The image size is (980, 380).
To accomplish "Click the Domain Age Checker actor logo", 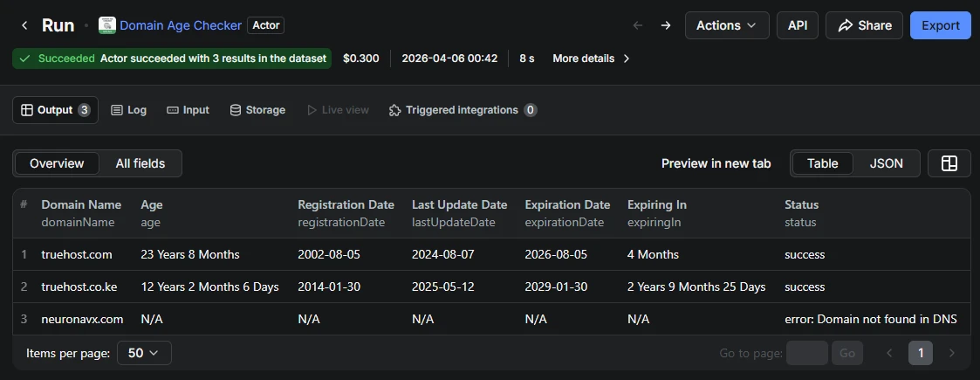I will (x=106, y=25).
